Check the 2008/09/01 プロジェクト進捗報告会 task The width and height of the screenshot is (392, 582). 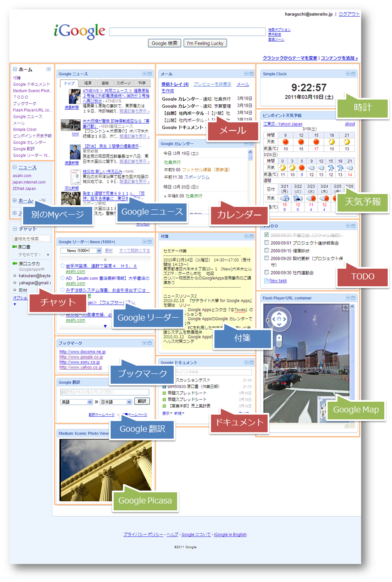[267, 242]
